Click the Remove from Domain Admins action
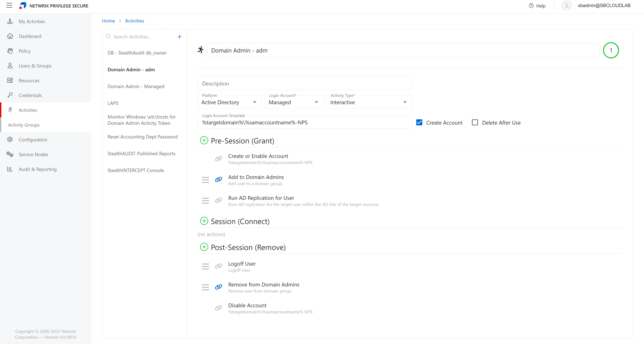 tap(264, 284)
